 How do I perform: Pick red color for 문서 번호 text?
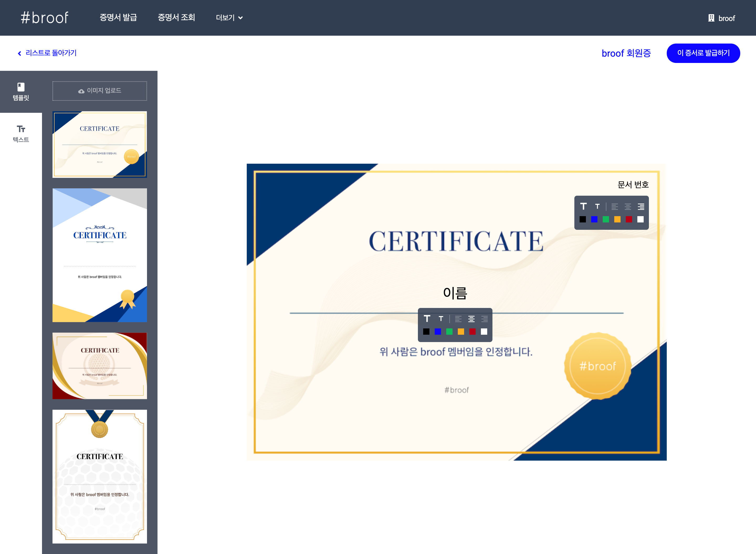pyautogui.click(x=629, y=219)
